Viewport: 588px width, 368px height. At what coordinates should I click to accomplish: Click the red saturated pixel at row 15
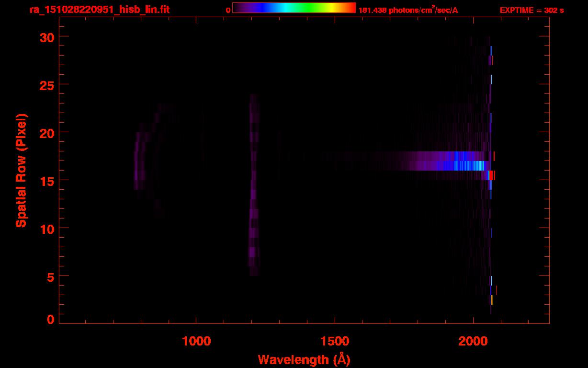[491, 175]
